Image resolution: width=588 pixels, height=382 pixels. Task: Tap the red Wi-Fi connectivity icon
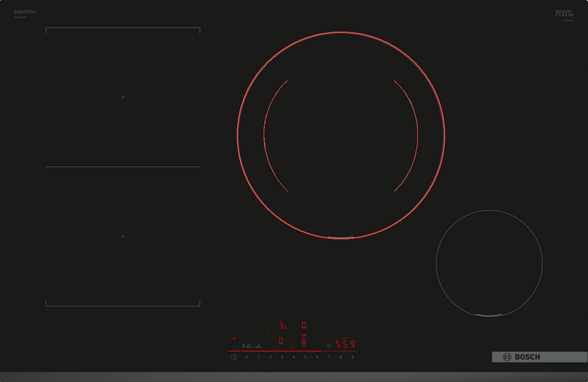(234, 339)
